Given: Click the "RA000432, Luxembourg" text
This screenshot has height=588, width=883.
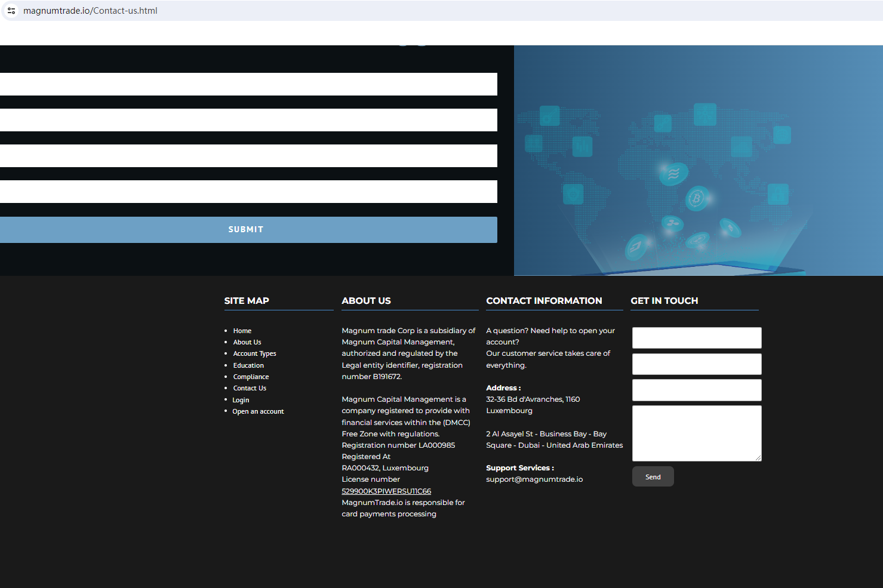Looking at the screenshot, I should coord(385,468).
